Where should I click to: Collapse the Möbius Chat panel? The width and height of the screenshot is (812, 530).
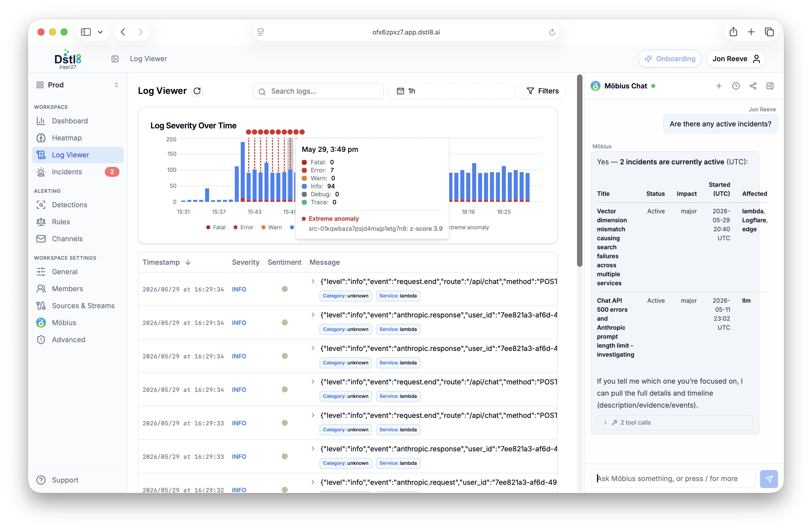coord(770,86)
